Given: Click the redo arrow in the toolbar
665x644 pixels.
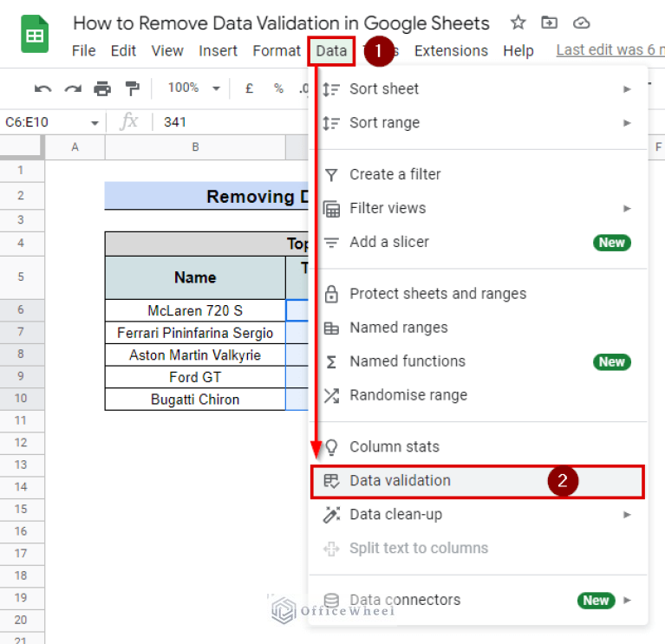Looking at the screenshot, I should [73, 88].
